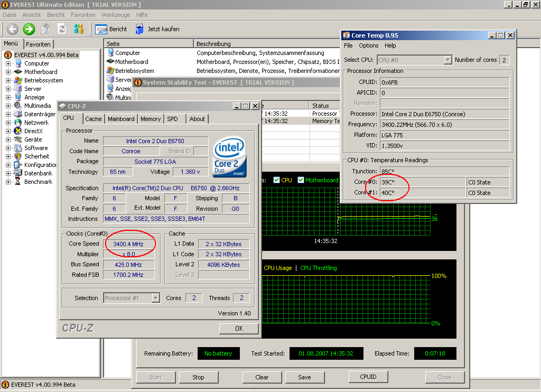Open the File menu in Core Temp
The width and height of the screenshot is (541, 392).
(x=348, y=45)
